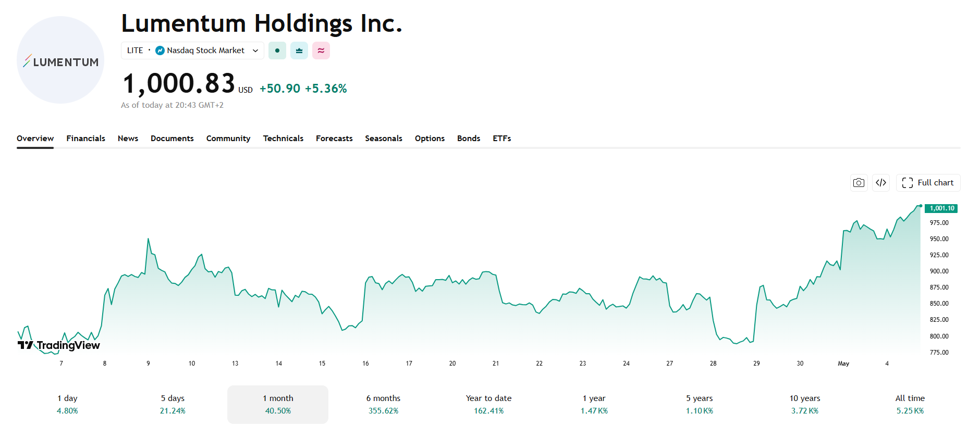980x426 pixels.
Task: Click the pink wavy-lines icon
Action: [321, 51]
